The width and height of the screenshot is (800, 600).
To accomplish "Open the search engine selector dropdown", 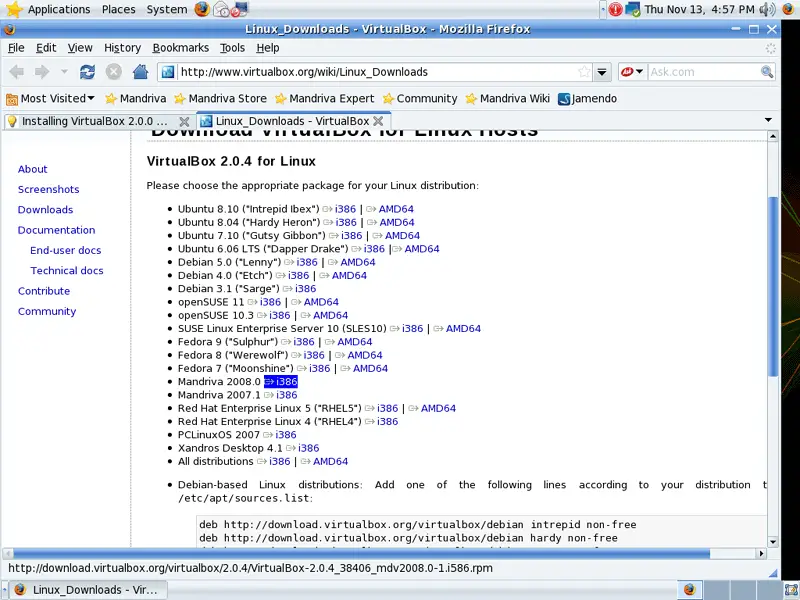I will [632, 72].
